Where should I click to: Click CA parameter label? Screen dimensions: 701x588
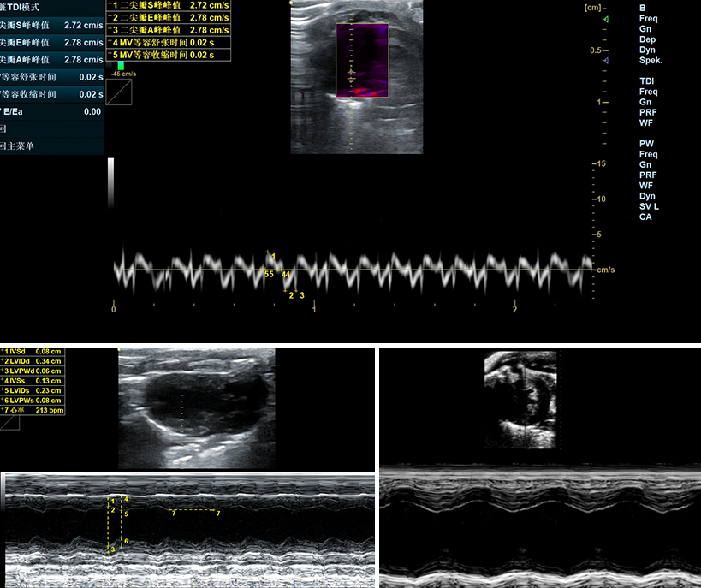coord(645,217)
